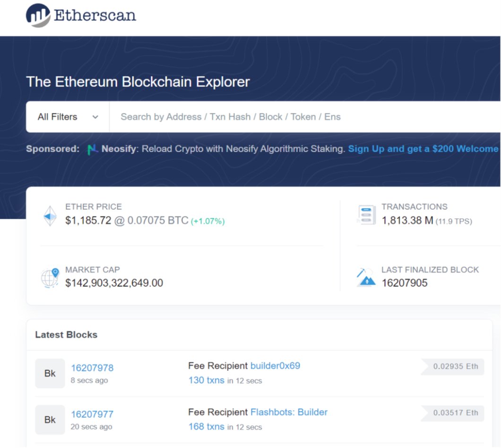Click The Ethereum Blockchain Explorer heading
Screen dimensions: 501x448
[x=138, y=82]
